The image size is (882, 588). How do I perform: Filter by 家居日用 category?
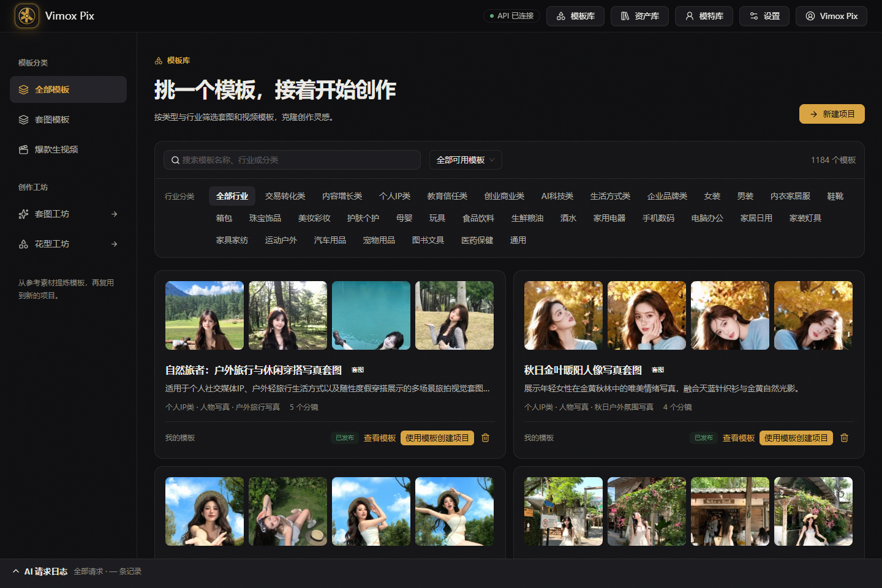pyautogui.click(x=756, y=218)
